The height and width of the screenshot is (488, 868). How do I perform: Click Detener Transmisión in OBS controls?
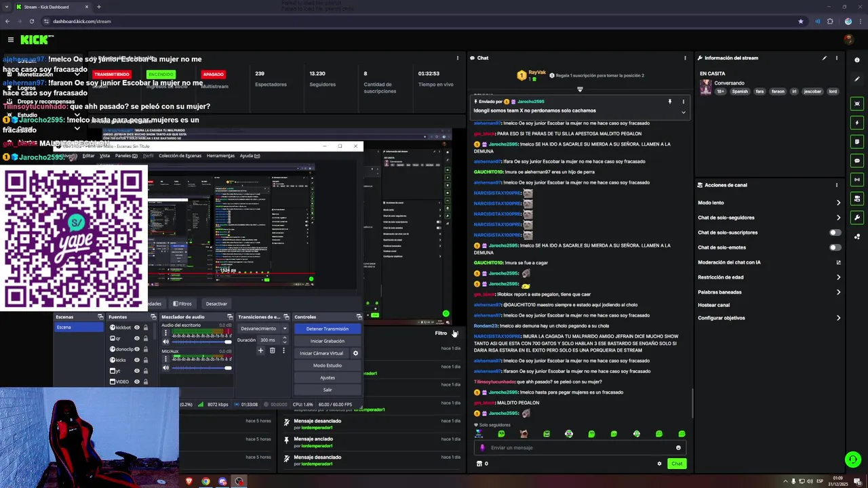click(327, 329)
